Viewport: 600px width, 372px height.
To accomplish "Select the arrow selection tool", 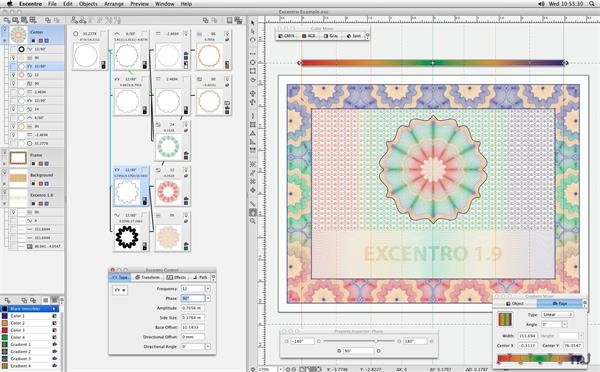I will 253,23.
